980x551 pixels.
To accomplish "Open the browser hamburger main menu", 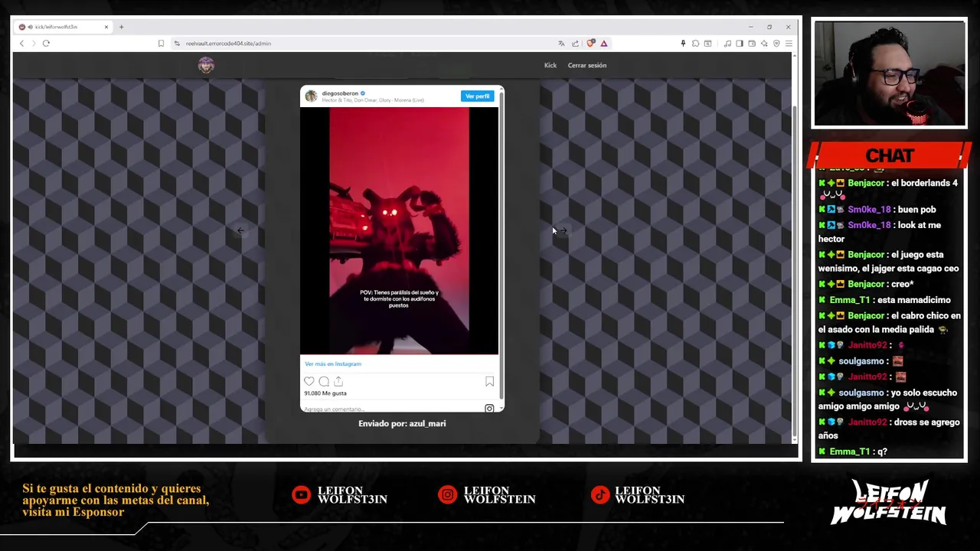I will [x=789, y=44].
